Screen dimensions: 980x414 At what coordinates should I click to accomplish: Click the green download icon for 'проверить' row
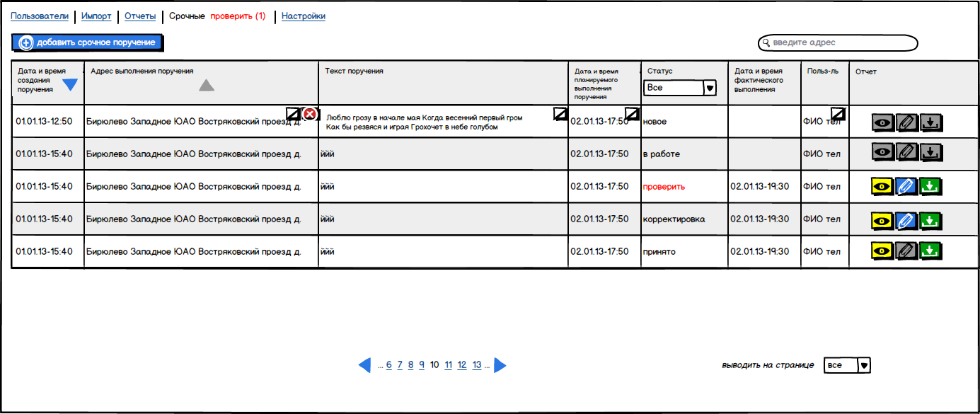(931, 187)
